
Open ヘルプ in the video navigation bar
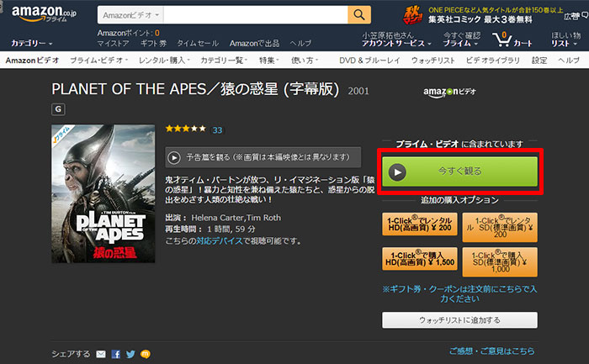[569, 61]
